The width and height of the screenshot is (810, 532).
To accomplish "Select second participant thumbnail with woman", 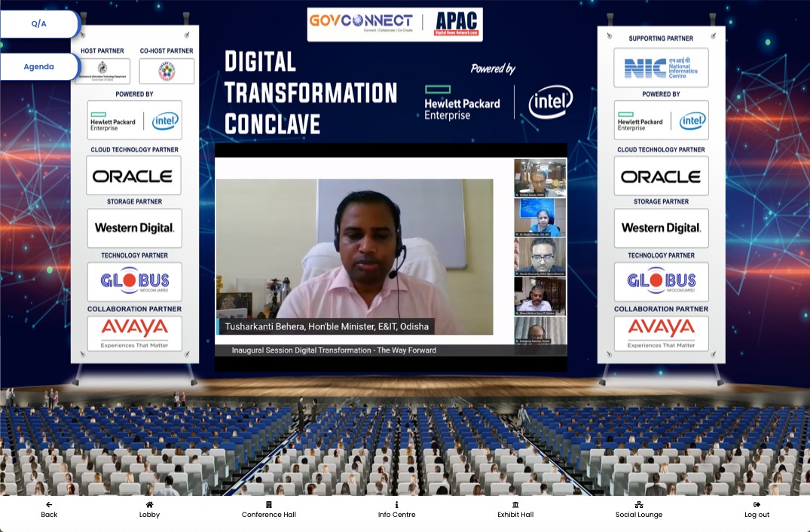I will (539, 218).
